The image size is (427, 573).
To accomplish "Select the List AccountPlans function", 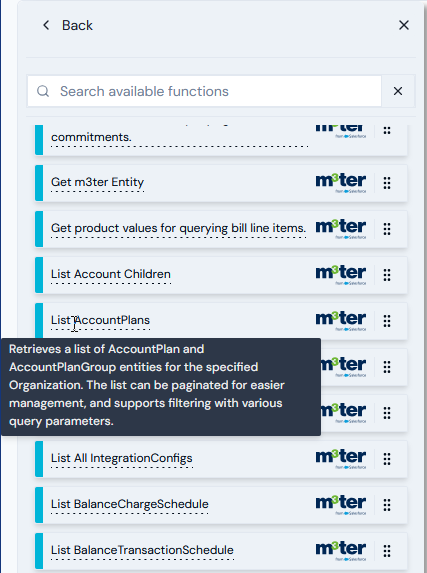I will [100, 320].
